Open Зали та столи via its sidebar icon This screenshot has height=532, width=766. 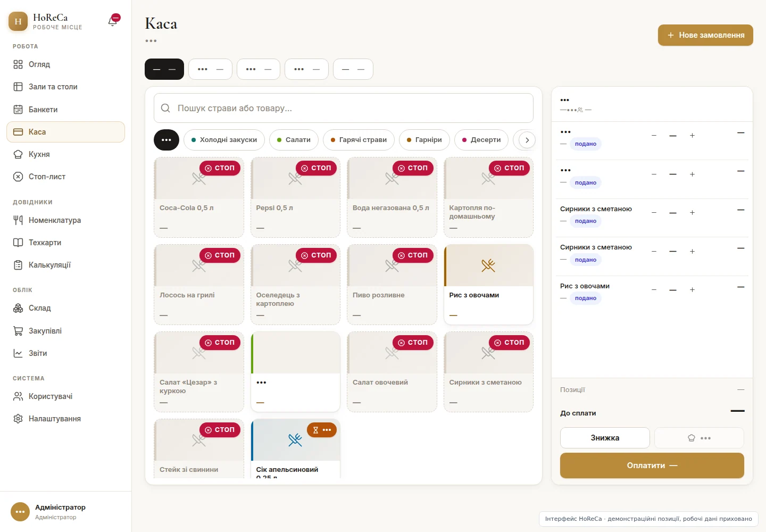point(18,87)
